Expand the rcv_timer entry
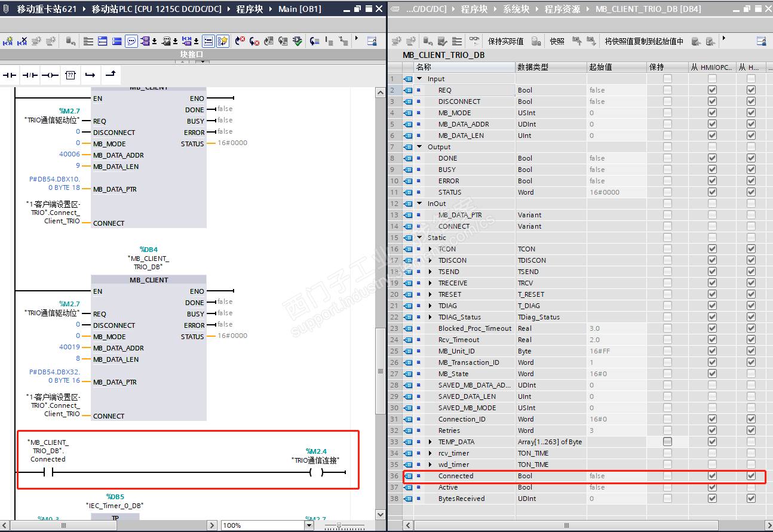The height and width of the screenshot is (532, 773). [x=430, y=453]
